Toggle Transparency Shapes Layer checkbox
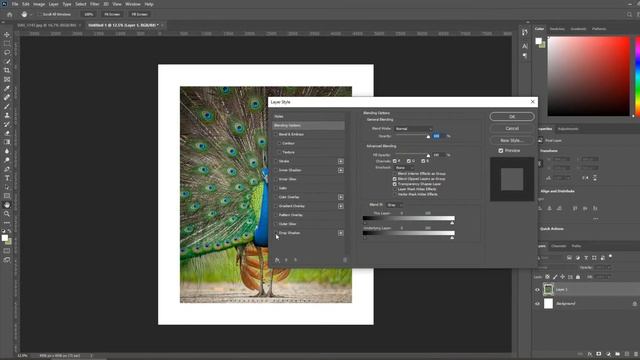Screen dimensions: 640x360 point(395,184)
